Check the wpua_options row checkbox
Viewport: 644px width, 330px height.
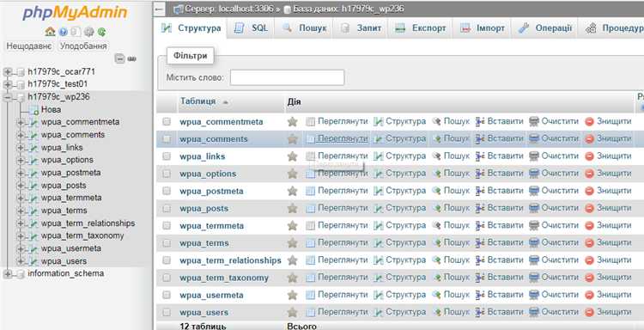click(x=167, y=174)
